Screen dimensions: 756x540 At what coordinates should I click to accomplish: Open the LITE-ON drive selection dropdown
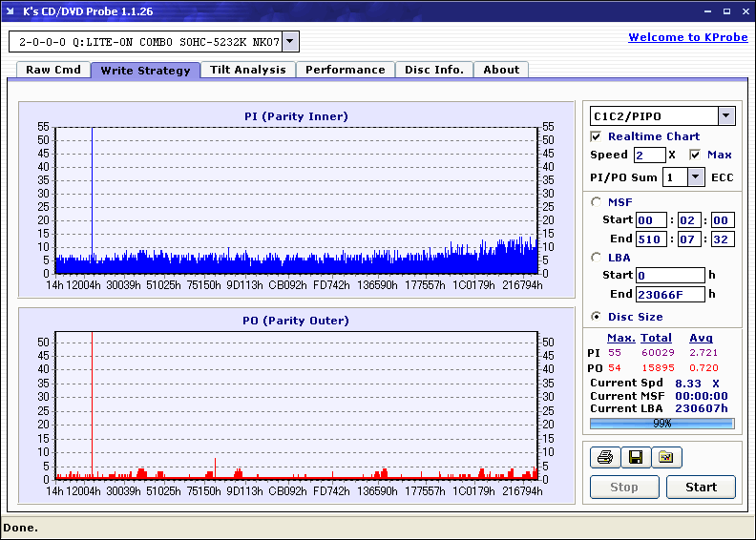pos(290,42)
